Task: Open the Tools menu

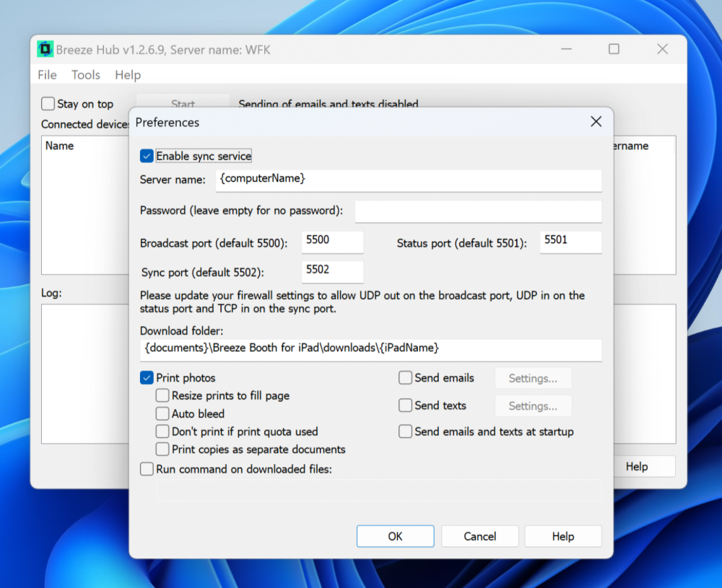Action: pos(86,75)
